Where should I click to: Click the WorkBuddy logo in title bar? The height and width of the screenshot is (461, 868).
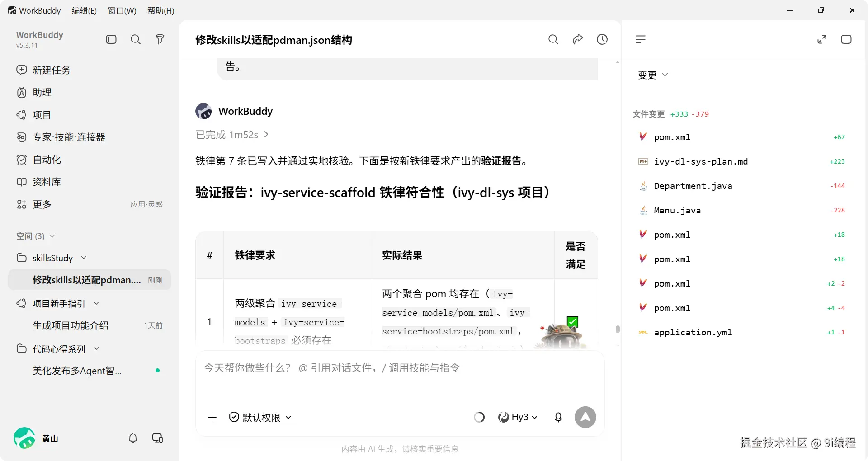12,10
